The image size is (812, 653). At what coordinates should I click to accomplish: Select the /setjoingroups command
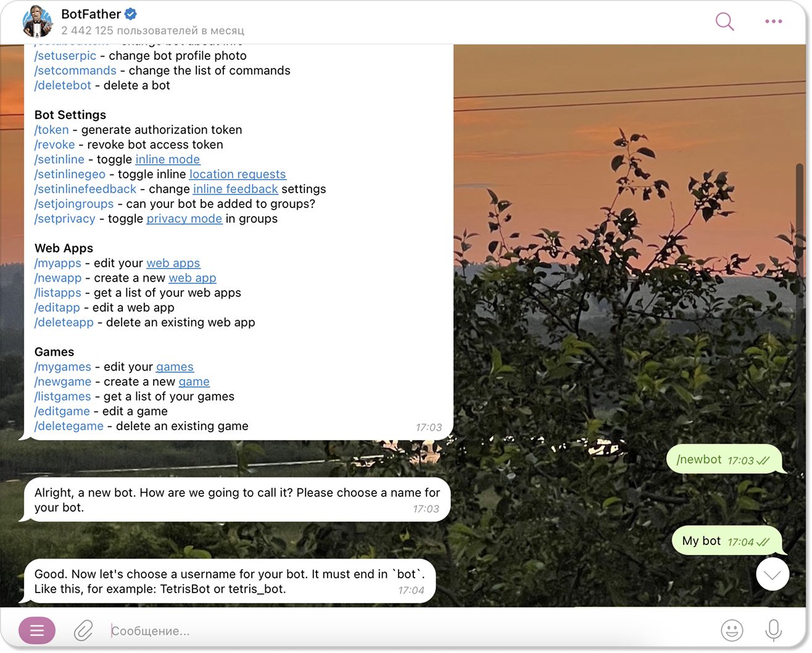pos(74,204)
